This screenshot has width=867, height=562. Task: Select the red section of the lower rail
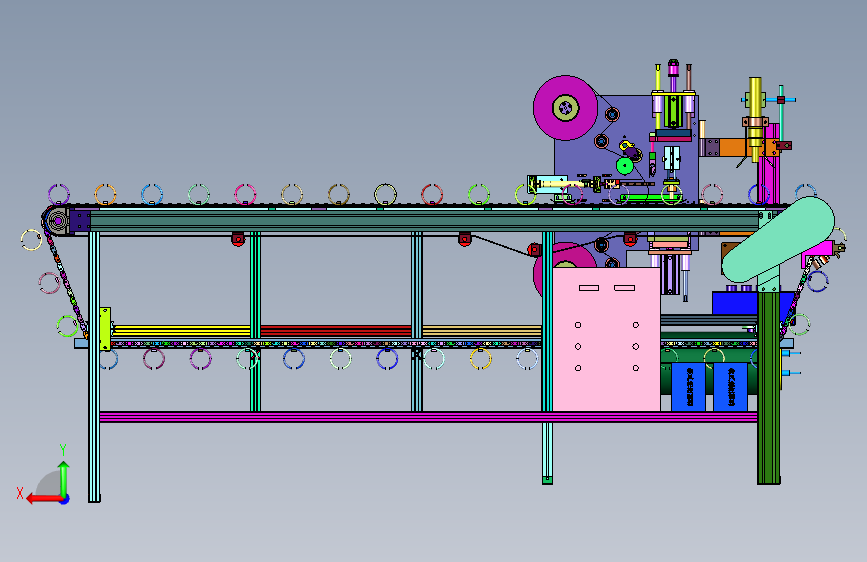point(336,331)
